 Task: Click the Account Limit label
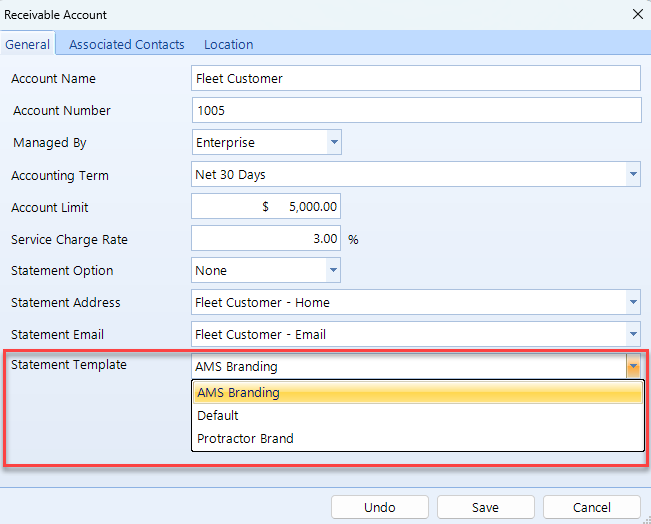(49, 207)
